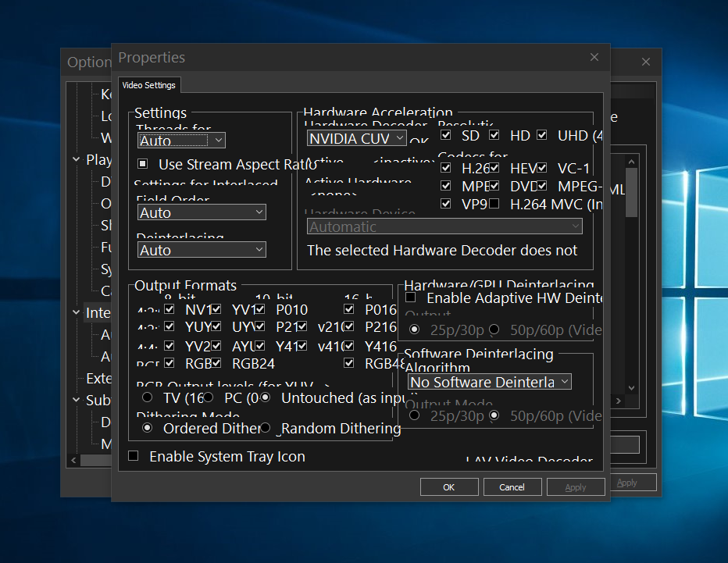Uncheck Use Stream Aspect Ratio
Image resolution: width=728 pixels, height=563 pixels.
coord(141,164)
